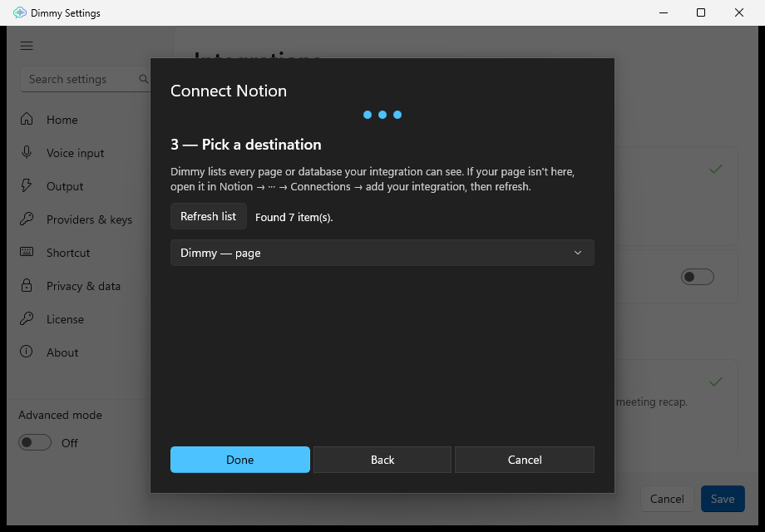
Task: Open Privacy & data settings
Action: click(82, 286)
